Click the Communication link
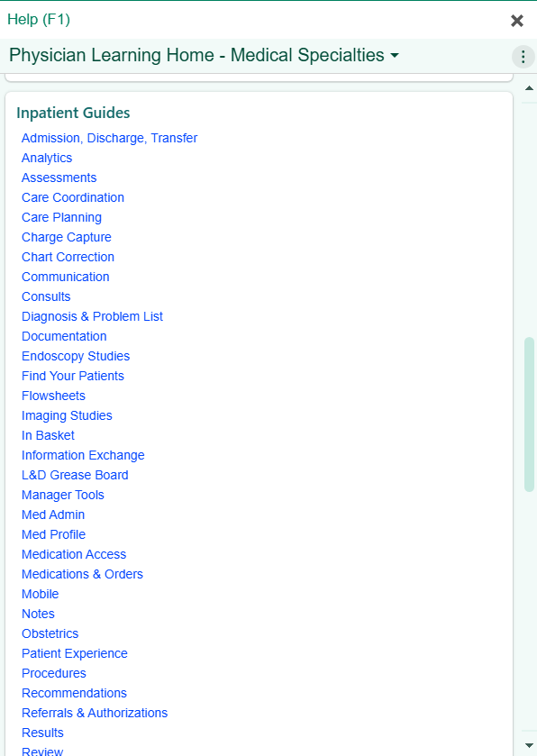 [x=66, y=277]
